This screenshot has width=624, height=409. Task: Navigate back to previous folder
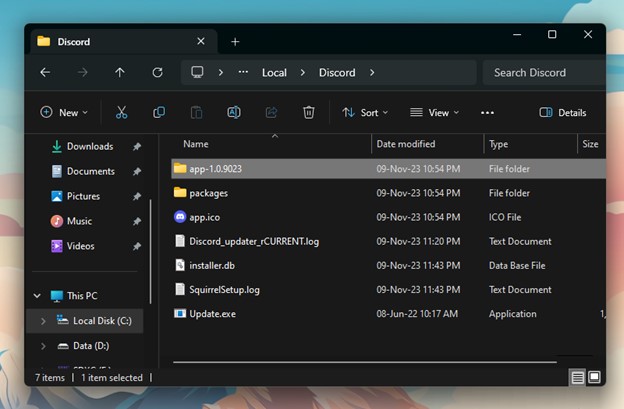point(45,73)
